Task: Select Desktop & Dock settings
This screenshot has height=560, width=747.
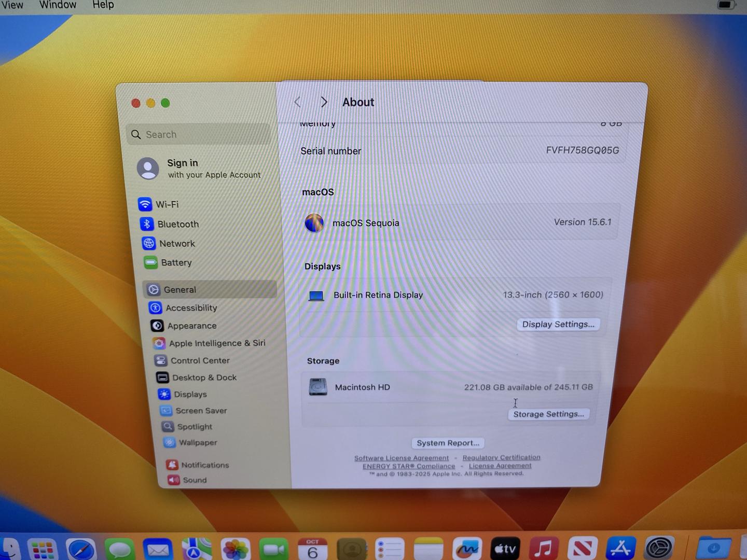Action: (x=204, y=377)
